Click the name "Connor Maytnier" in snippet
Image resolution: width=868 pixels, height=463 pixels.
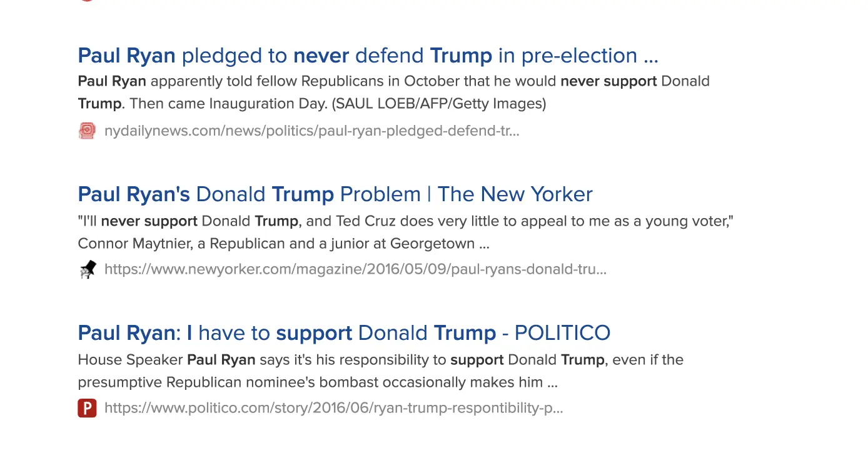[x=134, y=243]
